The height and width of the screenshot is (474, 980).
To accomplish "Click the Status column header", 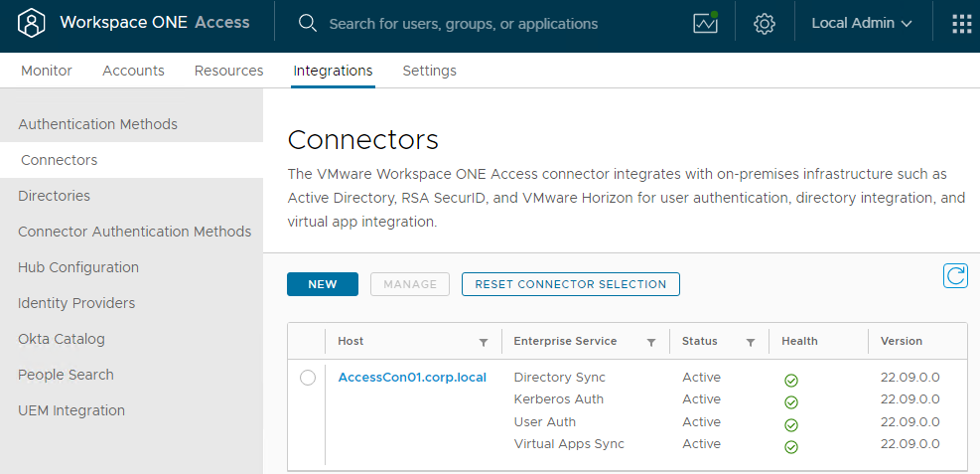I will pyautogui.click(x=699, y=341).
